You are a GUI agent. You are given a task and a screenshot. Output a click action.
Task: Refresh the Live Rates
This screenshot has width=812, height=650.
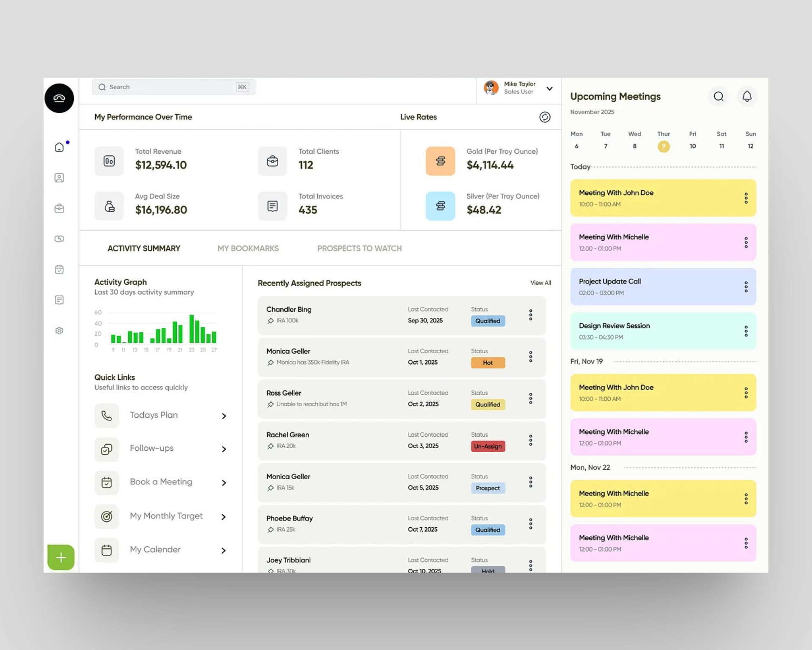pyautogui.click(x=545, y=117)
